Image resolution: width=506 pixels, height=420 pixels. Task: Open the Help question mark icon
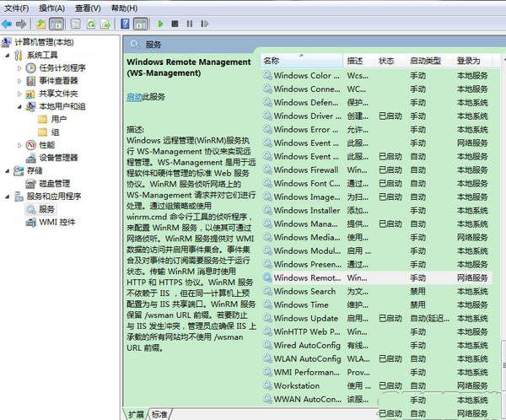(125, 24)
